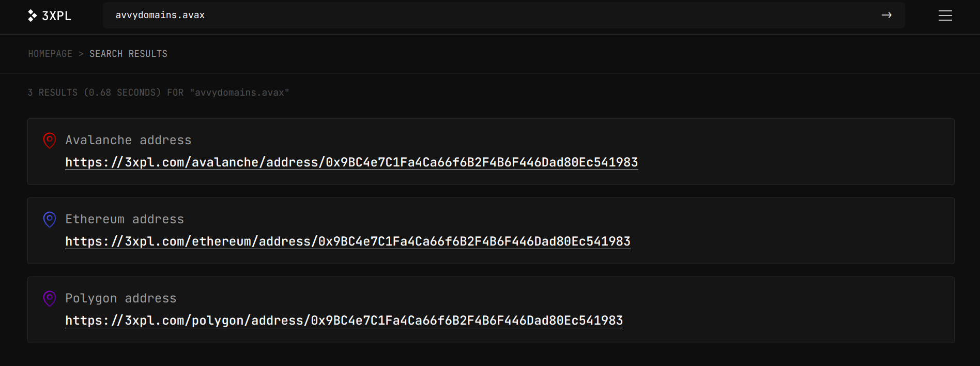Click the blue Ethereum pin icon

click(x=50, y=219)
